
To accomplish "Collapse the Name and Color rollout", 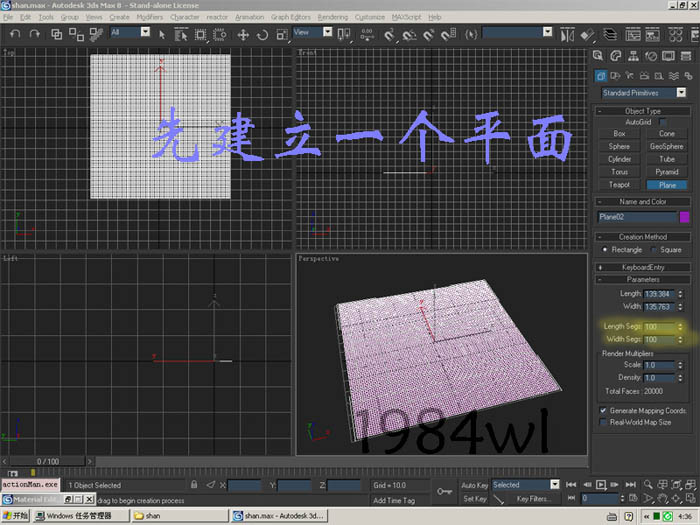I will [x=642, y=201].
